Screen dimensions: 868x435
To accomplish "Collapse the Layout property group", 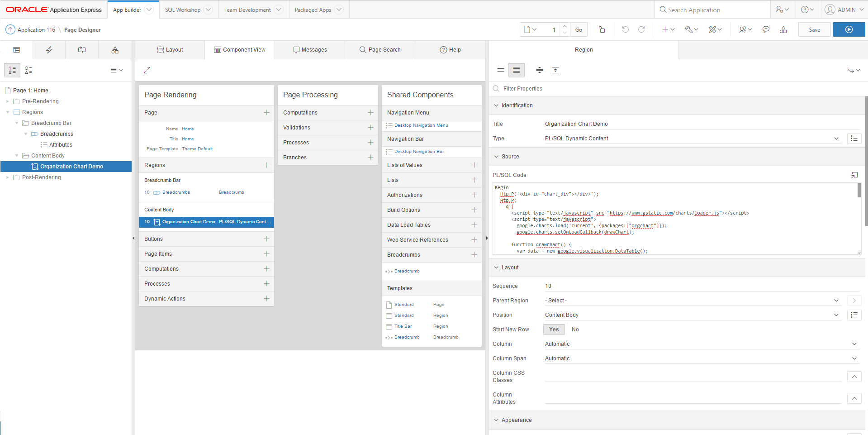I will pos(496,268).
